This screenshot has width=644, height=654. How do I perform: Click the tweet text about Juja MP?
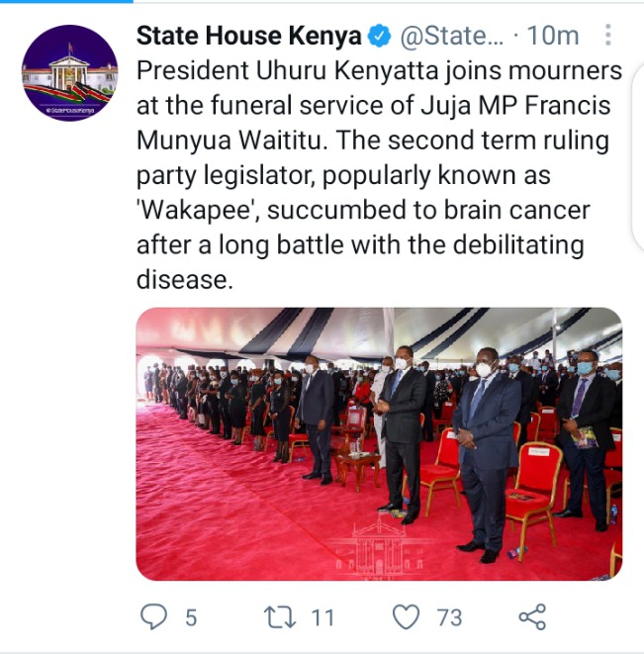(x=379, y=175)
